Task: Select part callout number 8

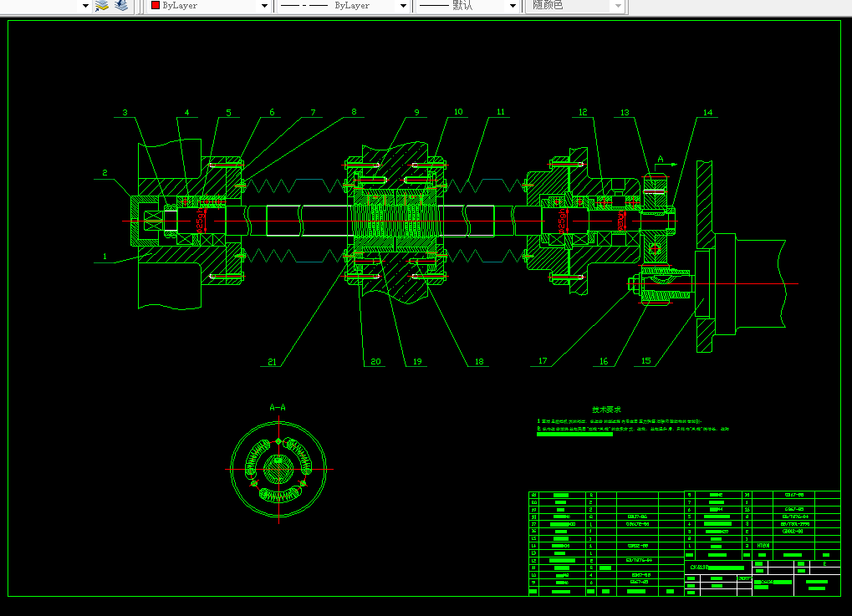Action: click(x=355, y=111)
